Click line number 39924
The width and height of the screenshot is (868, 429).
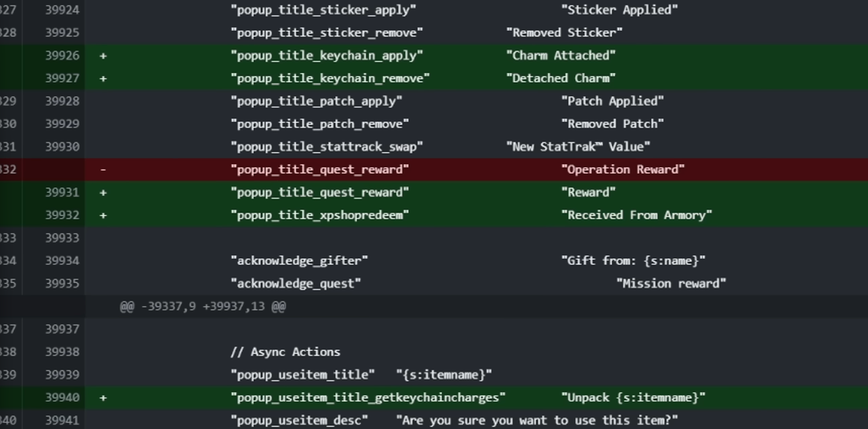coord(62,10)
